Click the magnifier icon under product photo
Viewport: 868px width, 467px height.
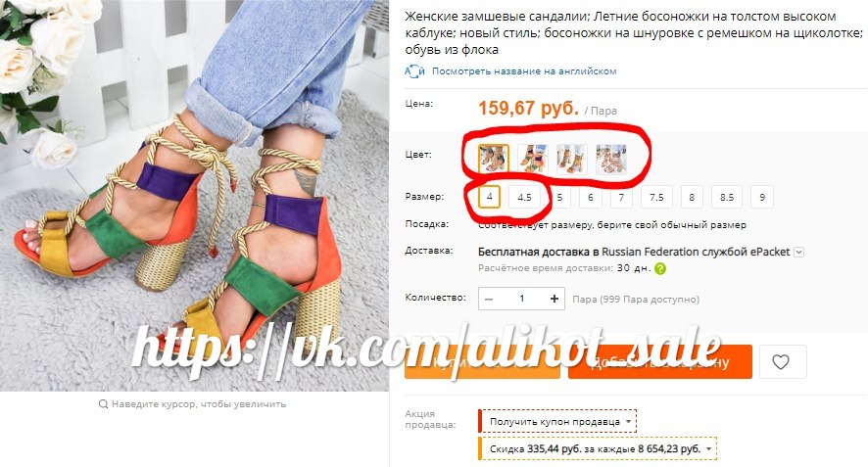click(103, 404)
